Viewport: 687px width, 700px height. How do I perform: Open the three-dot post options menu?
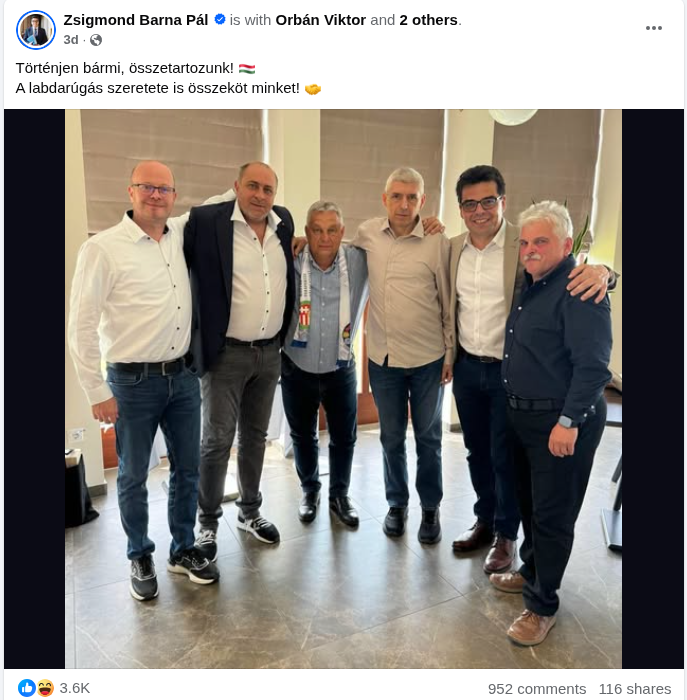(x=654, y=28)
